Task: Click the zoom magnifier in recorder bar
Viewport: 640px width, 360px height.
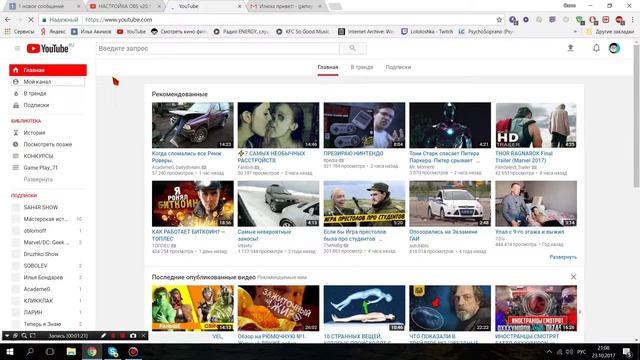Action: [x=24, y=336]
